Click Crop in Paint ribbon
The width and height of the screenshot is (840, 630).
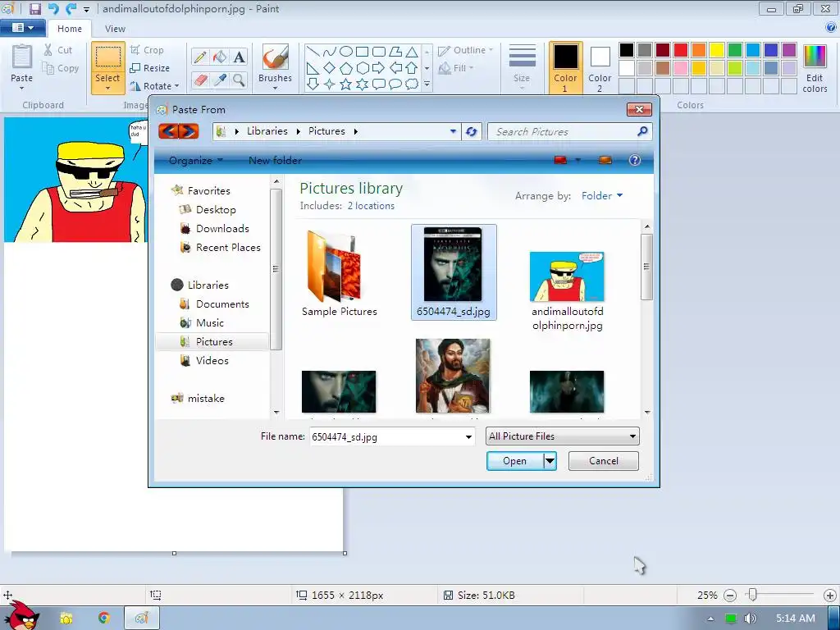click(x=148, y=50)
